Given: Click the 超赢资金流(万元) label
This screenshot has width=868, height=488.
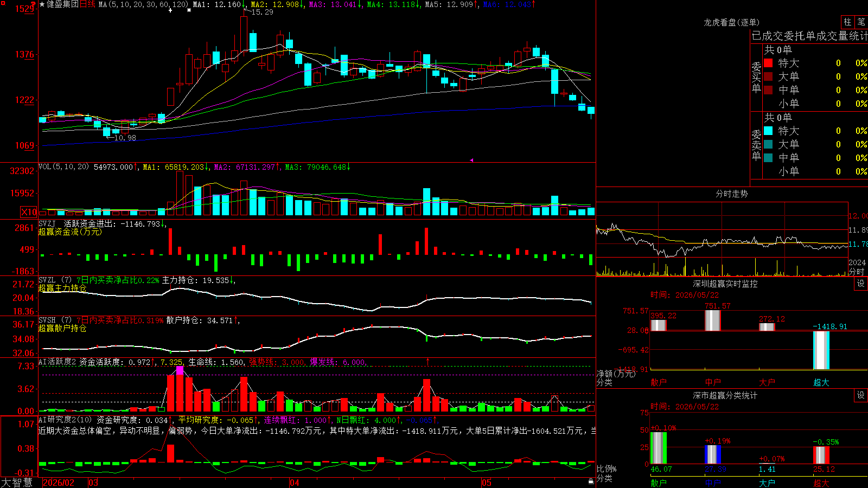Looking at the screenshot, I should tap(70, 232).
